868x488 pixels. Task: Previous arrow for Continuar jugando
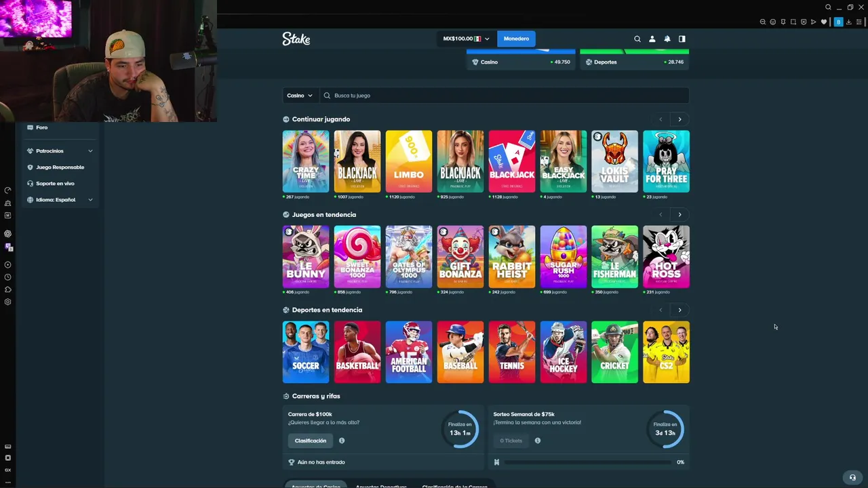[660, 119]
